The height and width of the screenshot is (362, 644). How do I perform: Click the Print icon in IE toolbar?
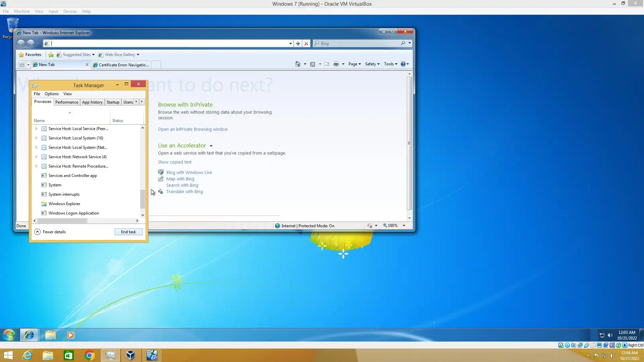pyautogui.click(x=336, y=64)
